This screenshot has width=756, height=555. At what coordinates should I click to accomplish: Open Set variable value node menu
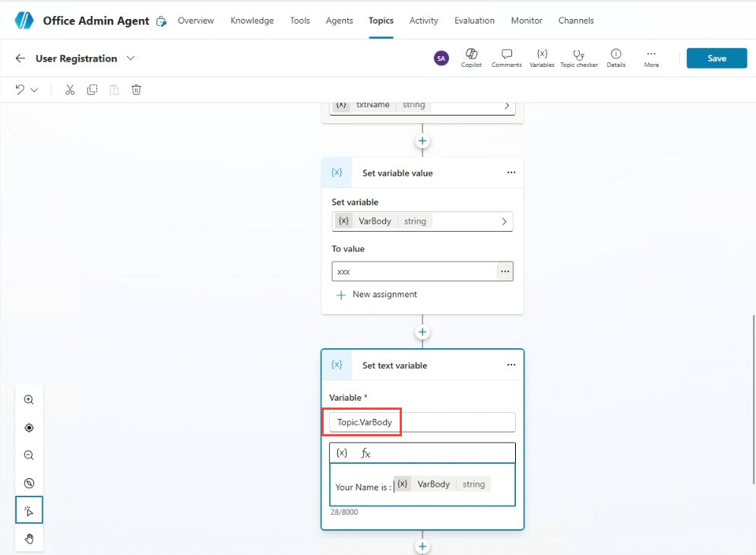tap(511, 173)
